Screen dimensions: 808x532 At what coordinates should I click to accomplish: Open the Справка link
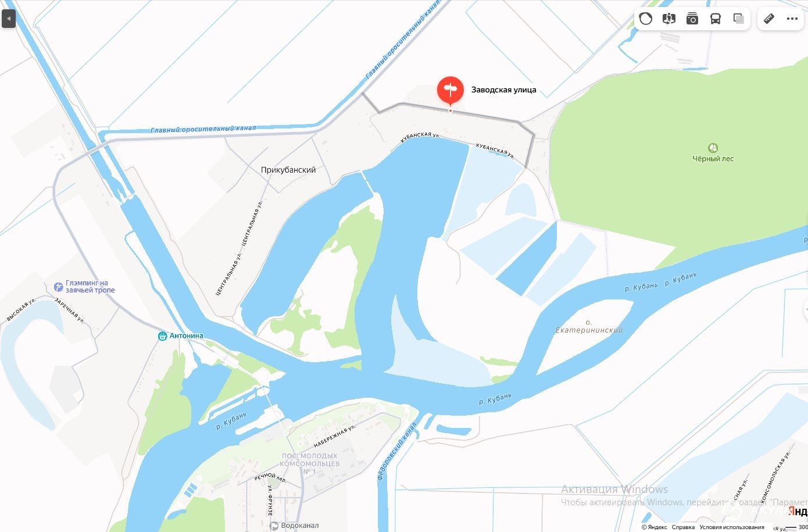(683, 527)
